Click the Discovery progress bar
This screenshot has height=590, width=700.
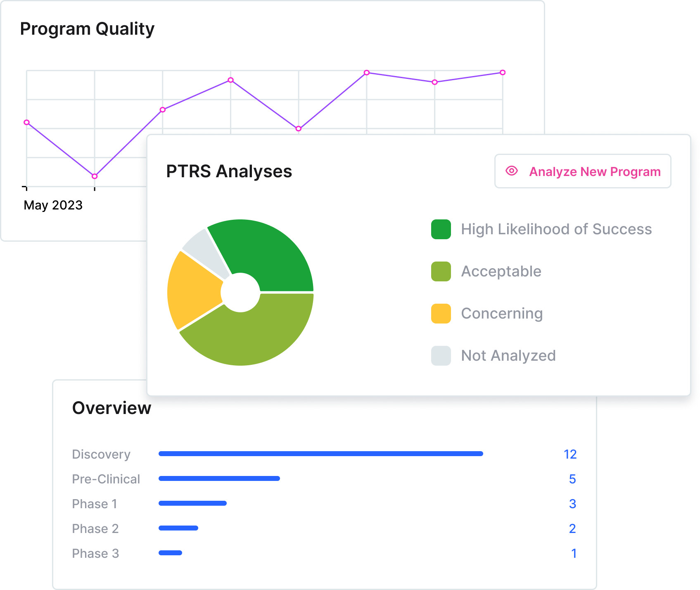[x=321, y=454]
